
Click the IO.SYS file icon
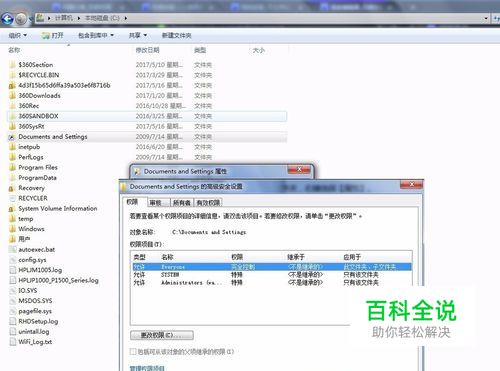click(12, 291)
